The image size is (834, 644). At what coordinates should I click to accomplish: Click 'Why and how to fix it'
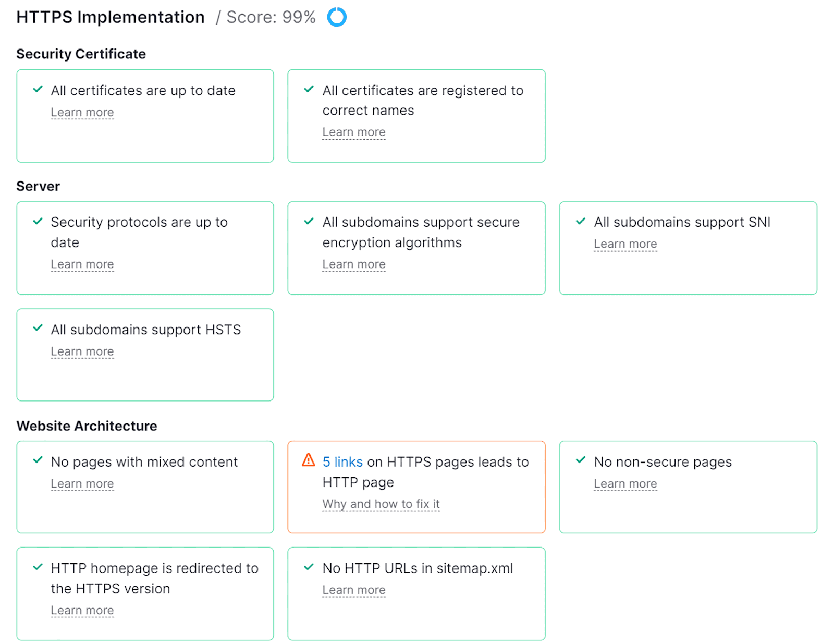coord(381,504)
